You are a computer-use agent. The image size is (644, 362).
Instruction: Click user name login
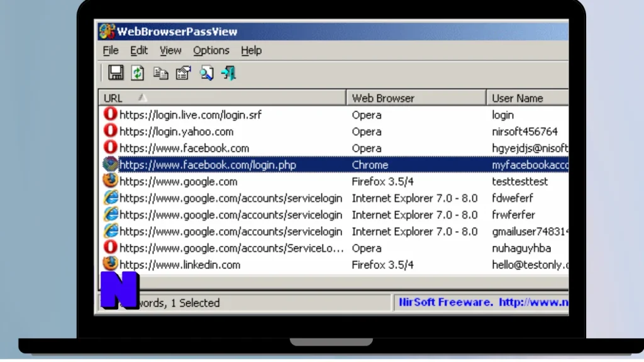[502, 115]
